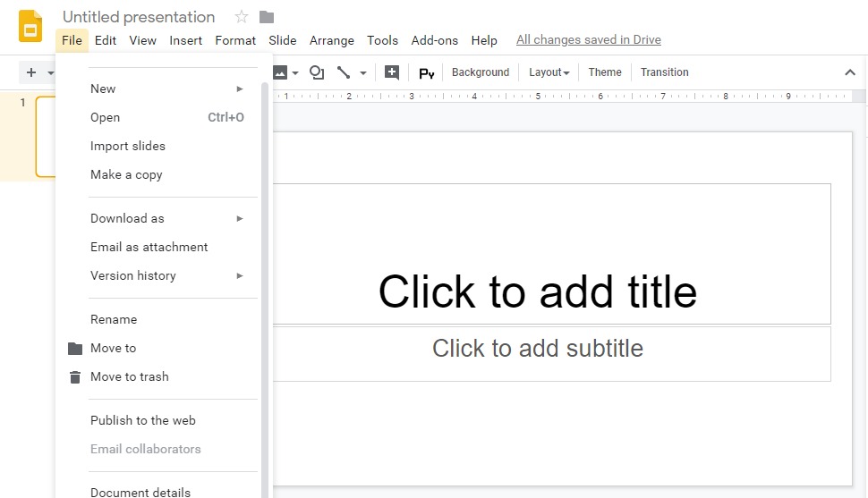Screen dimensions: 868x498
Task: Select the shape tool icon
Action: point(317,72)
